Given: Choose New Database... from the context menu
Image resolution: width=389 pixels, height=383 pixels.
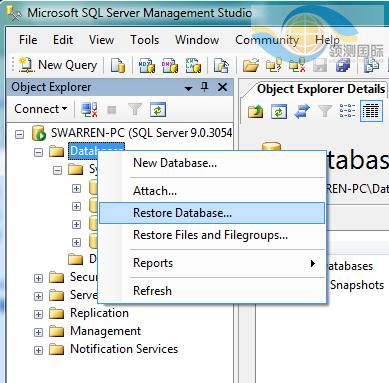Looking at the screenshot, I should 212,163.
